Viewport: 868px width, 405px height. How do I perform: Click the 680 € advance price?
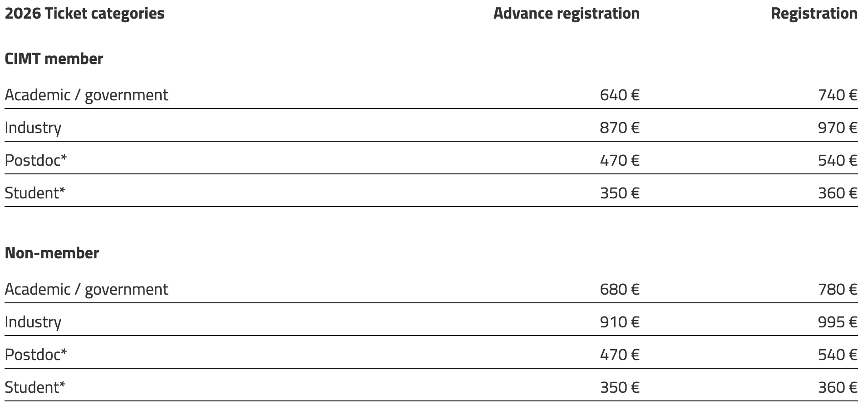coord(619,290)
